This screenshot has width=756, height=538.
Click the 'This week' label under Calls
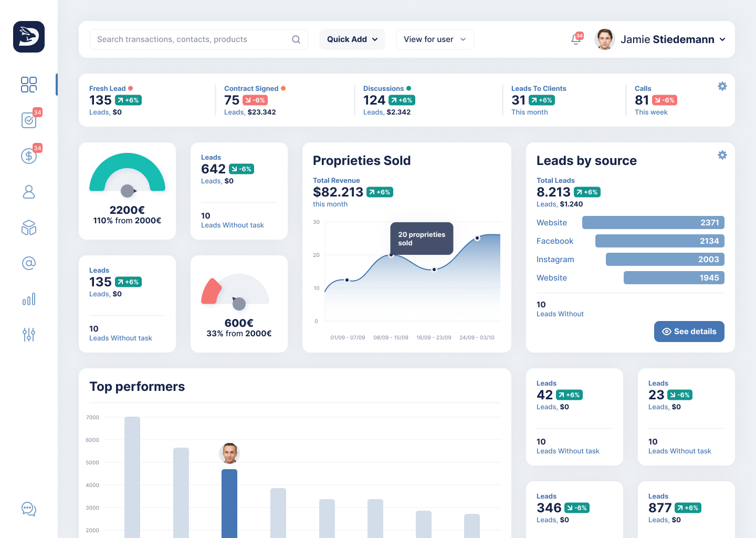[x=651, y=112]
